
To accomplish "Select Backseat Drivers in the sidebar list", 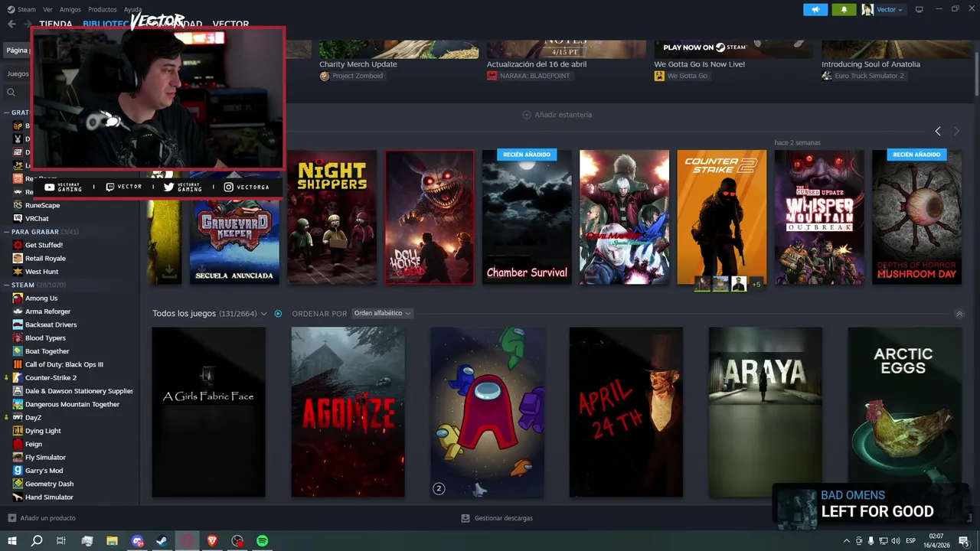I will pos(51,324).
